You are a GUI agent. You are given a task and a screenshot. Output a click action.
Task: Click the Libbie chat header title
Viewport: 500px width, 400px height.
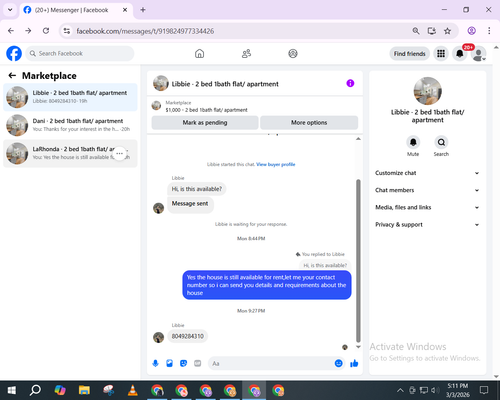coord(225,84)
